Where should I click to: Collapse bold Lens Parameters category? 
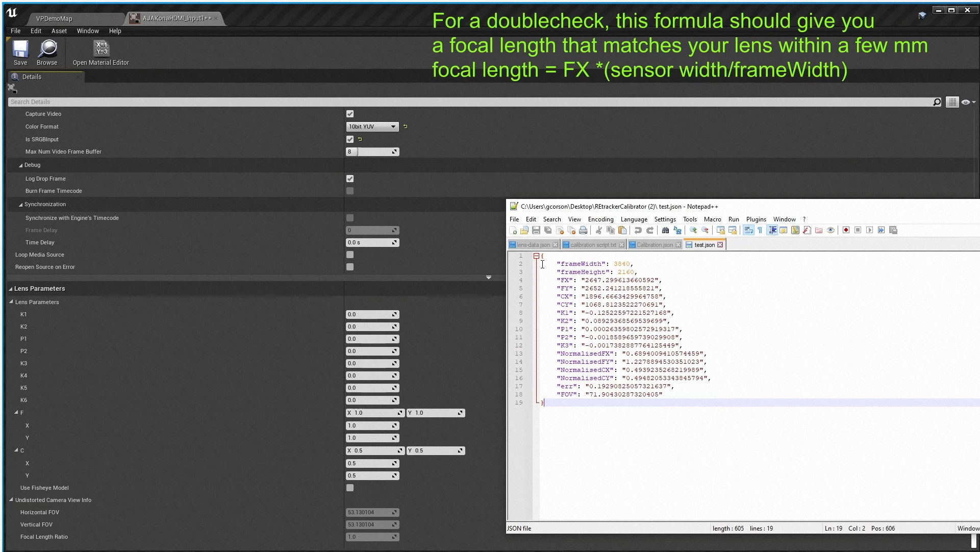(11, 289)
